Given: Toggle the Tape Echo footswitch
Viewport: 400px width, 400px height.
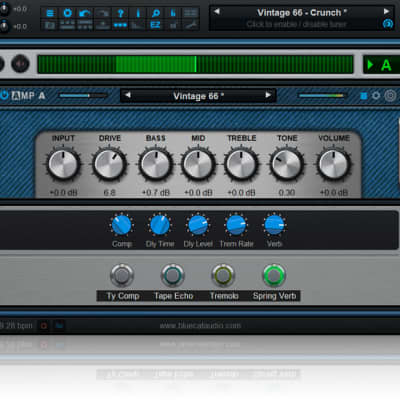Looking at the screenshot, I should coord(172,275).
